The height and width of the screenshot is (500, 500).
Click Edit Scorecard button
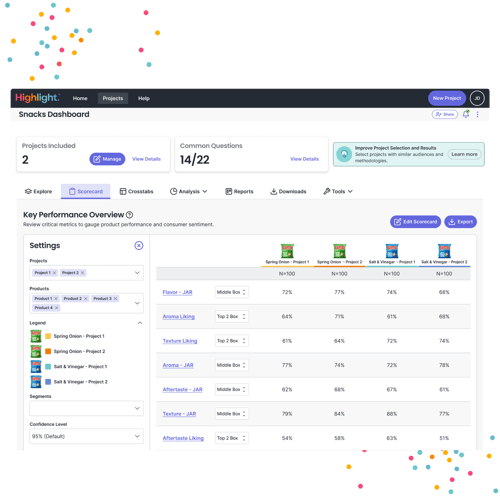415,222
